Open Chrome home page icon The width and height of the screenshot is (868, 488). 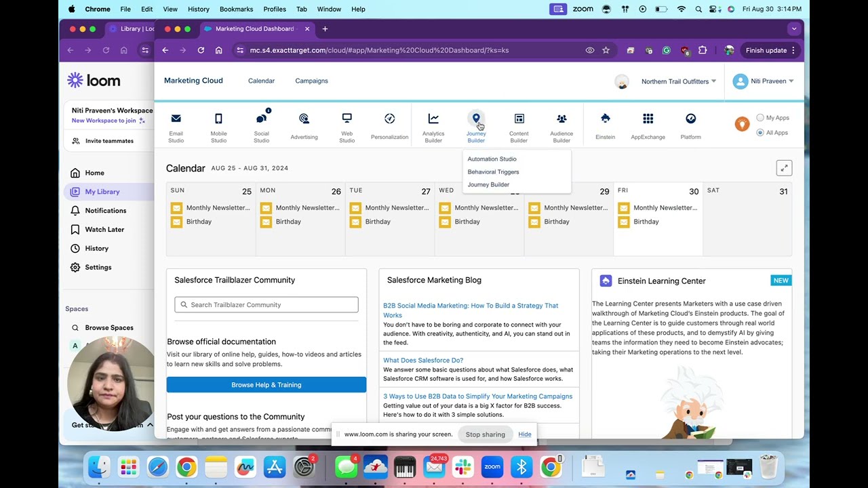click(219, 50)
